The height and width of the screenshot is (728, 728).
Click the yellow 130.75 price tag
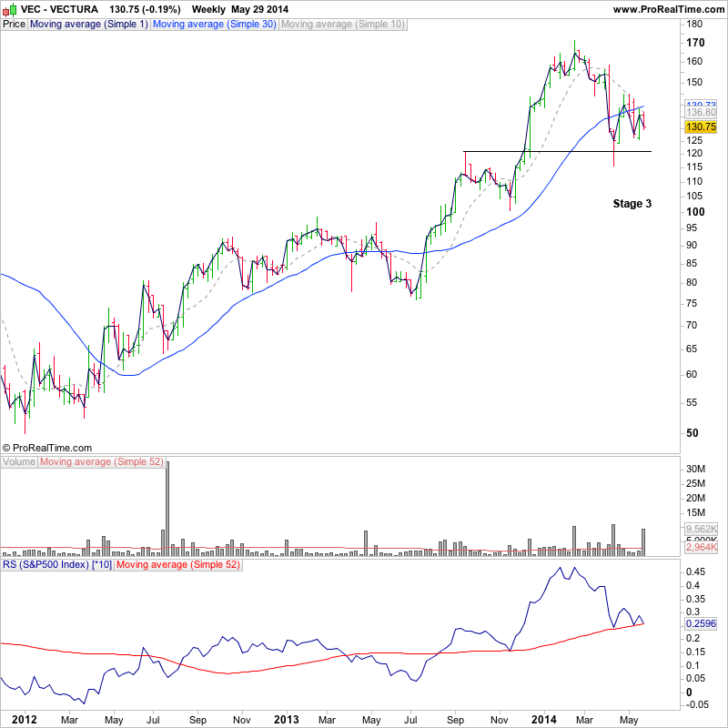click(701, 126)
